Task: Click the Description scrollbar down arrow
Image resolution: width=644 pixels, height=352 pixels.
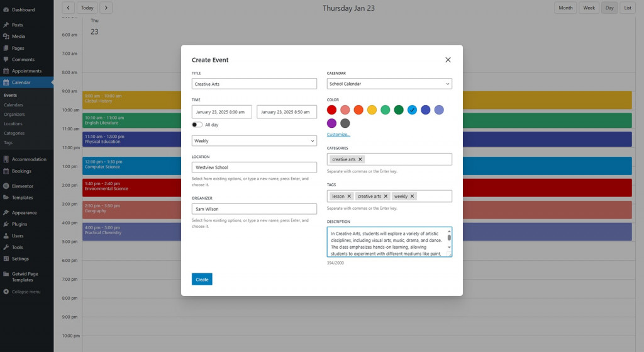Action: pos(449,247)
